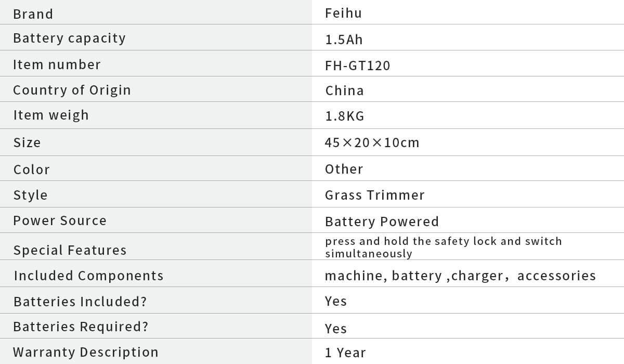Click the Special Features label
This screenshot has width=624, height=364.
70,250
